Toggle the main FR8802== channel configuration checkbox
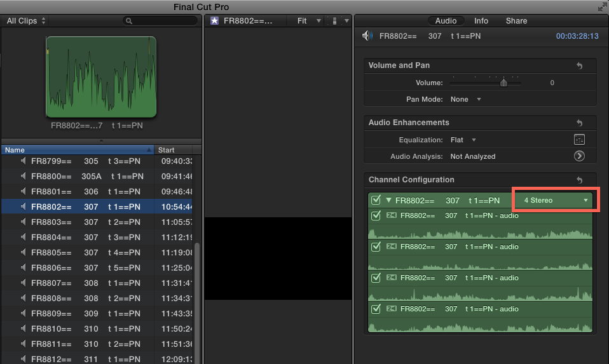The height and width of the screenshot is (364, 609). 376,200
